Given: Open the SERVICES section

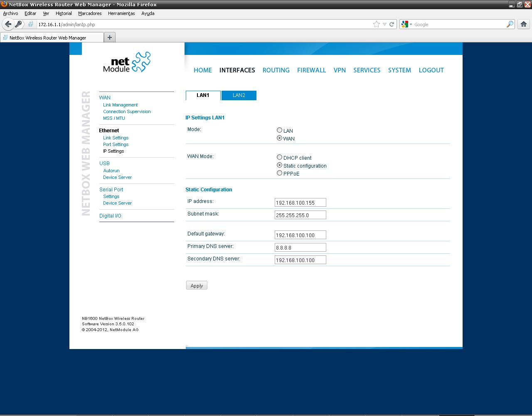Looking at the screenshot, I should (367, 70).
